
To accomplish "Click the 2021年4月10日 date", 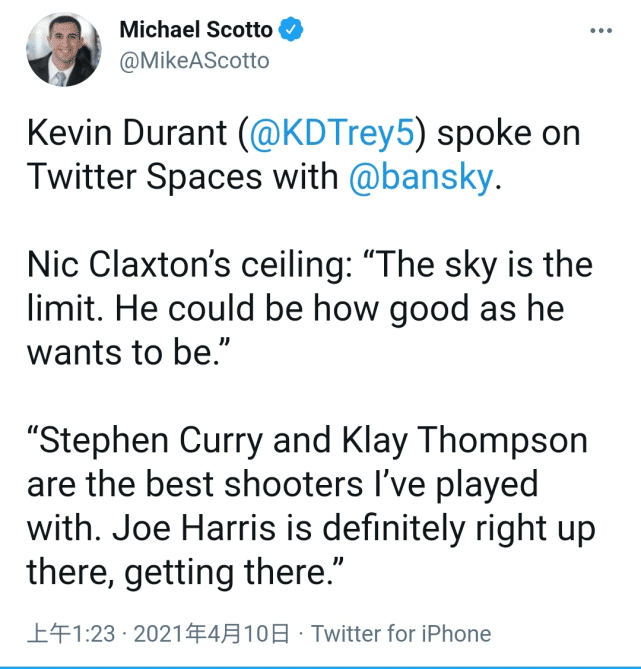I will (211, 634).
